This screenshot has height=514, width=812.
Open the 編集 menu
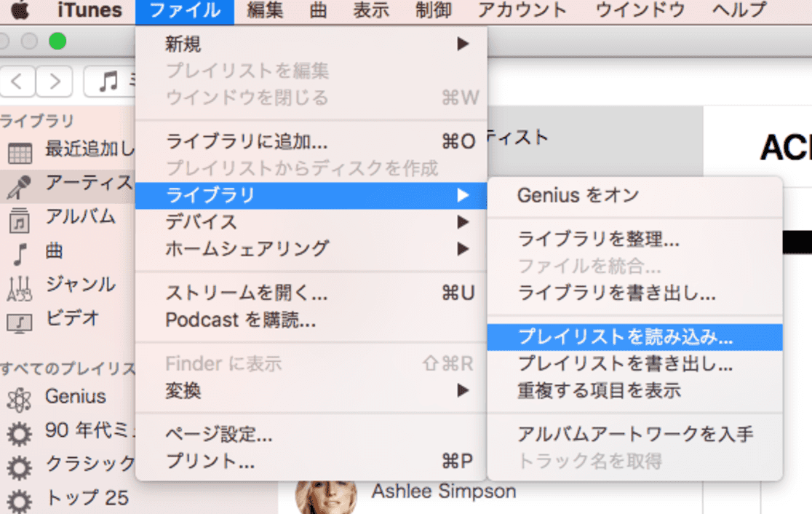pyautogui.click(x=265, y=10)
